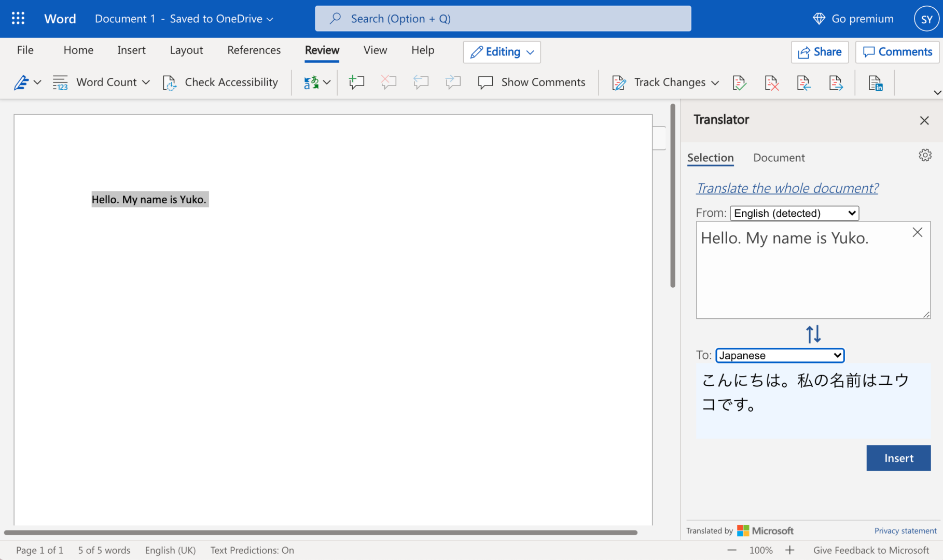
Task: Run Check Accessibility
Action: click(x=220, y=82)
